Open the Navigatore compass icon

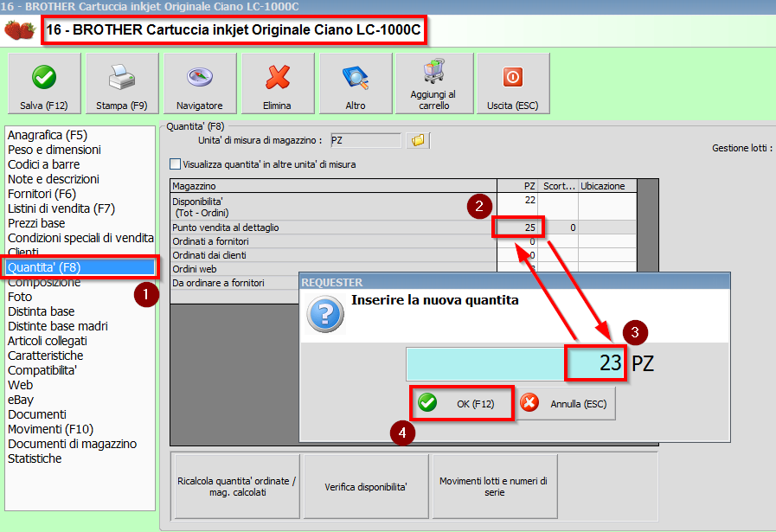pos(200,77)
